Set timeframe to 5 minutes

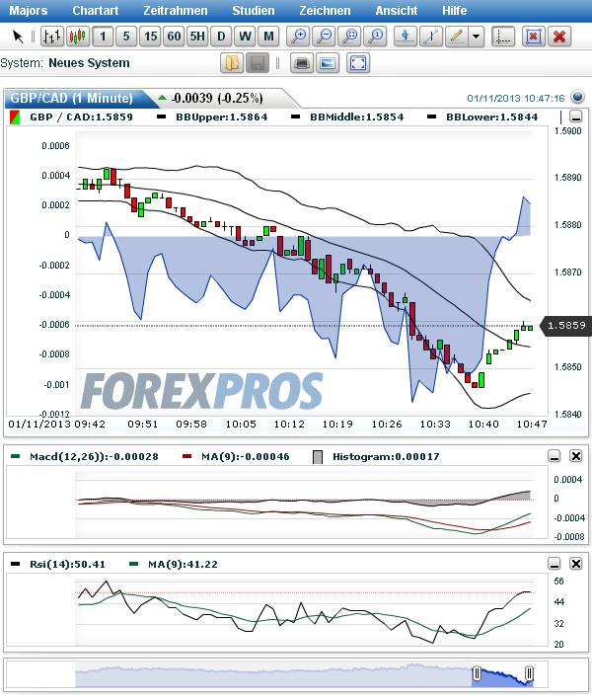click(126, 37)
